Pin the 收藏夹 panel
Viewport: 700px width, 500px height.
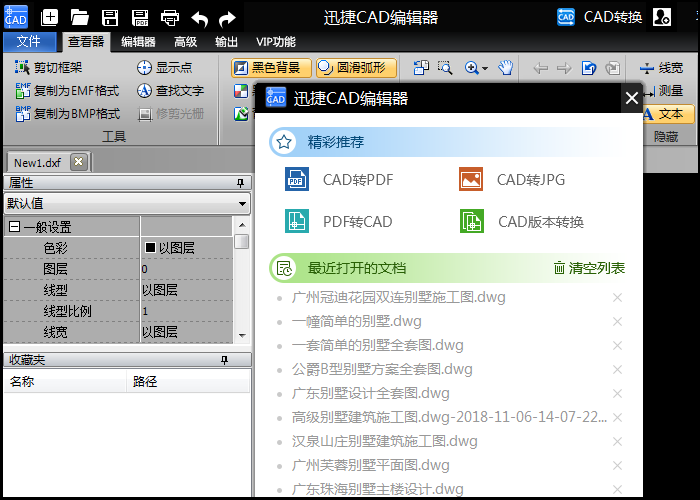tap(225, 360)
